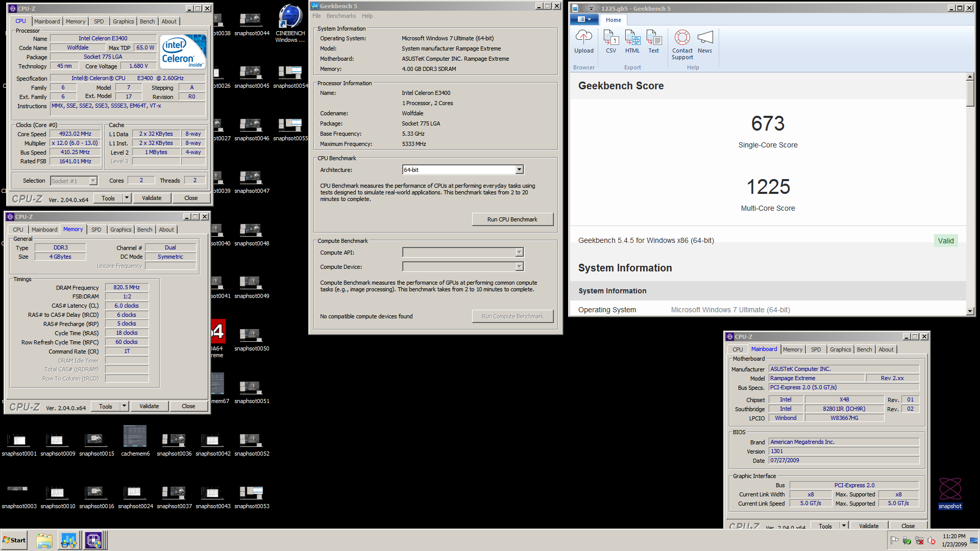The image size is (980, 551).
Task: Open the quick access toolbar dropdown arrow
Action: 591,9
